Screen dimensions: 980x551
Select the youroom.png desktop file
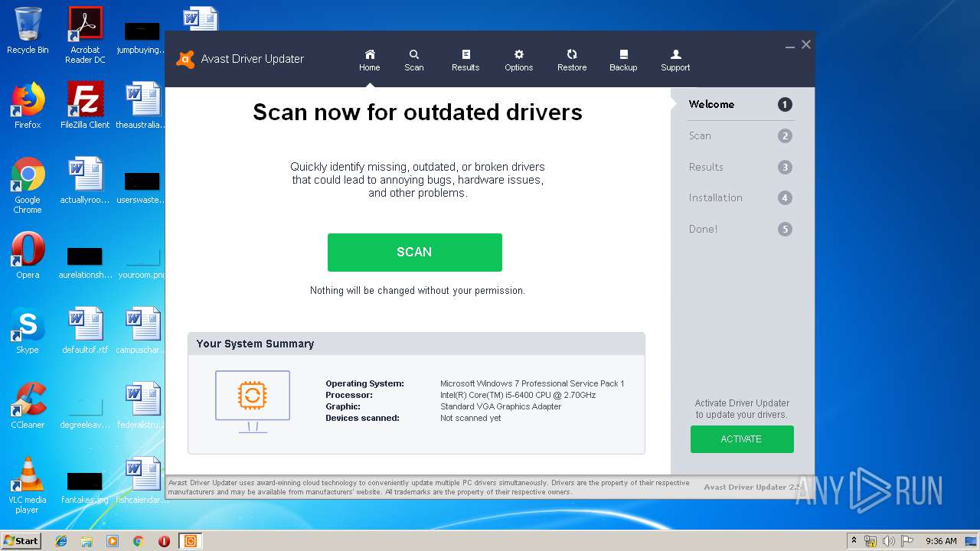[142, 262]
